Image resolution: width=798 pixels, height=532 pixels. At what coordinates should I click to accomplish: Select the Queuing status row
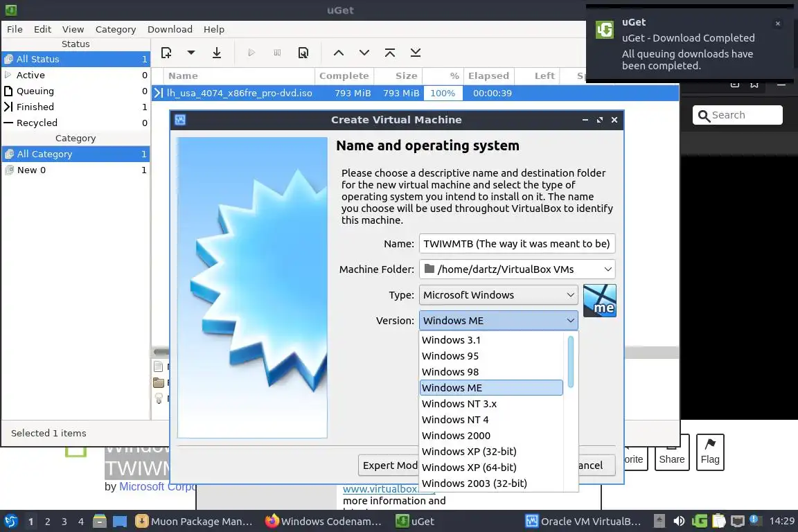point(76,91)
